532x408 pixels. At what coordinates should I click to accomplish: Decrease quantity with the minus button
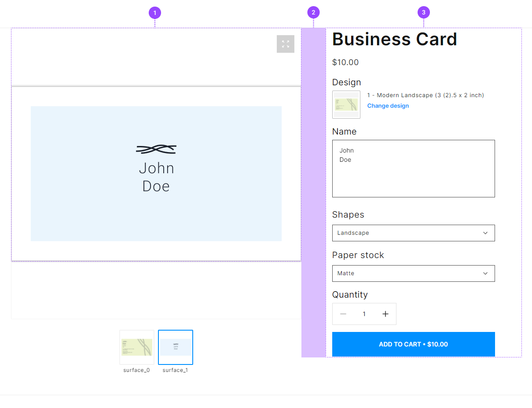click(343, 314)
